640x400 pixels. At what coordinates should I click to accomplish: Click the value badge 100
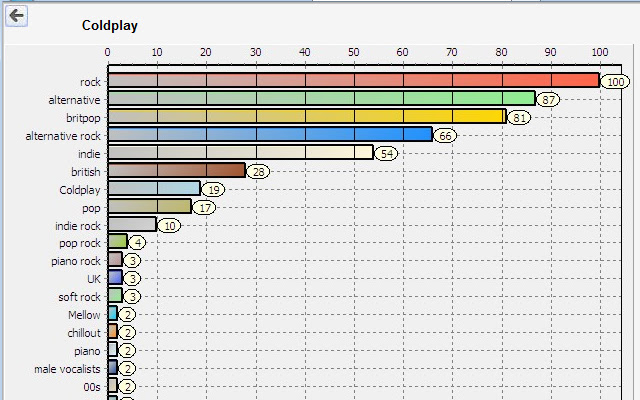pos(616,82)
